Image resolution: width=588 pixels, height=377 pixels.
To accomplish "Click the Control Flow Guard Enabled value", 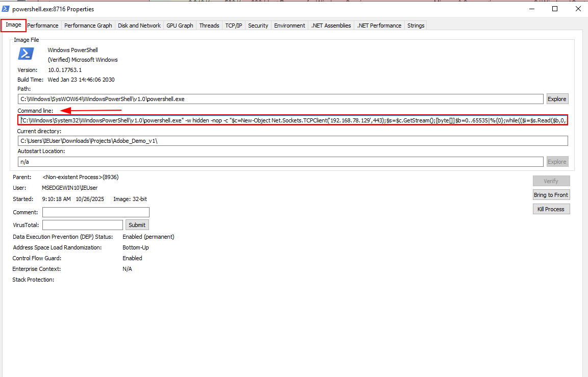I will [132, 258].
